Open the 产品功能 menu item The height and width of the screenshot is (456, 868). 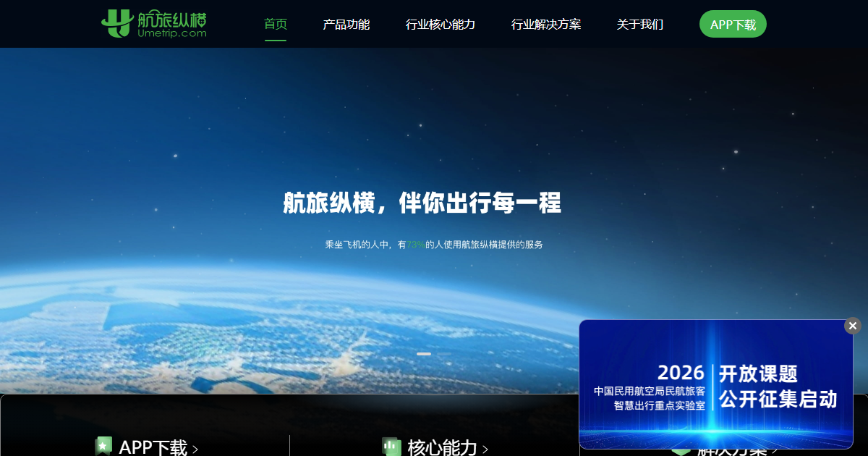(x=346, y=24)
